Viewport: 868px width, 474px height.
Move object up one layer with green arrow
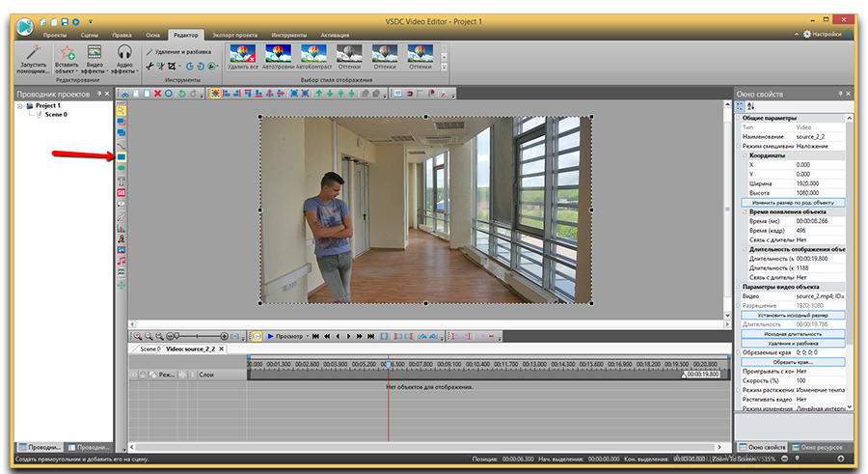(319, 94)
